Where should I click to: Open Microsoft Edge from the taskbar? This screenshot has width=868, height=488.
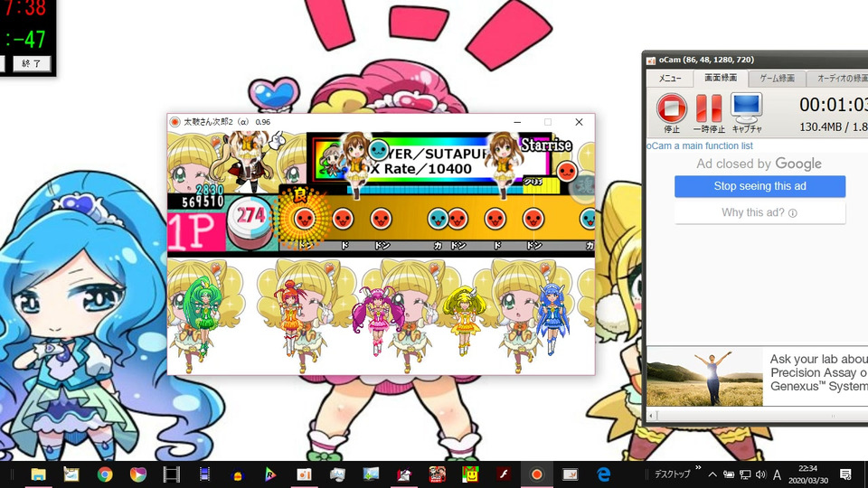pos(603,474)
